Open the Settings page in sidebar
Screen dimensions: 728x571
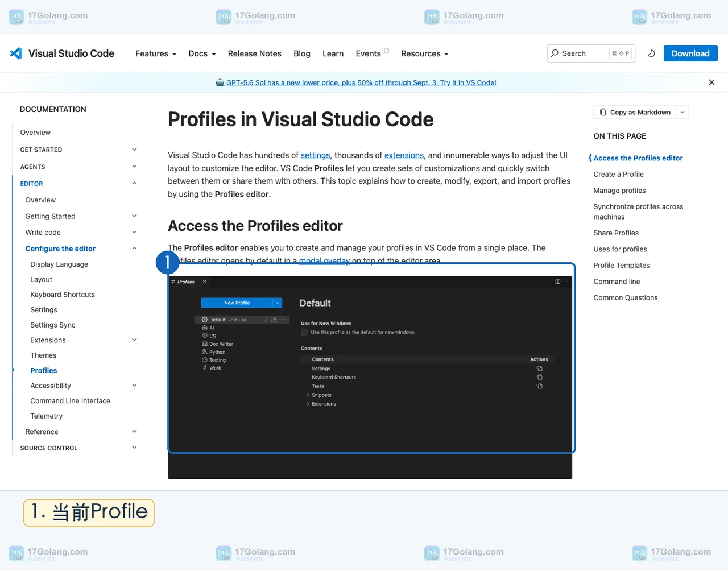coord(44,310)
